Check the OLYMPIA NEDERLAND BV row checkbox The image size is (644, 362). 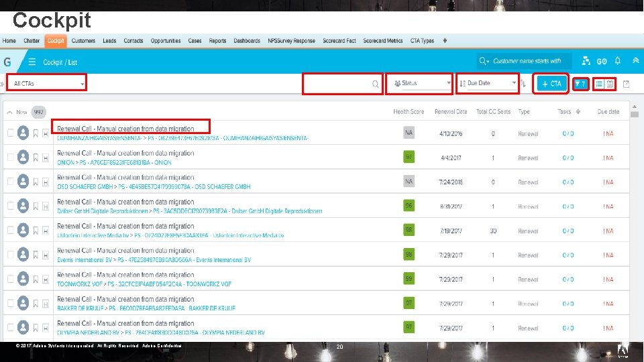click(x=10, y=327)
